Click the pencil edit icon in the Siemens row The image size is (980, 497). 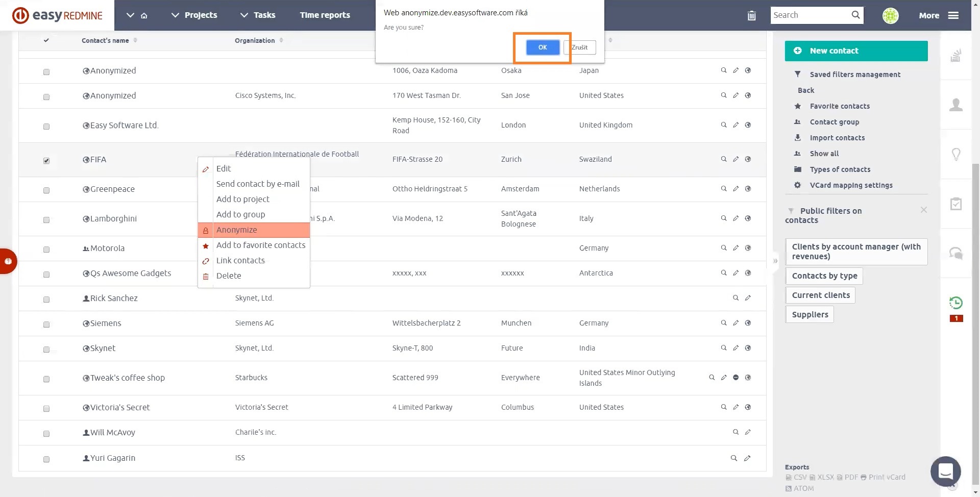pos(736,323)
